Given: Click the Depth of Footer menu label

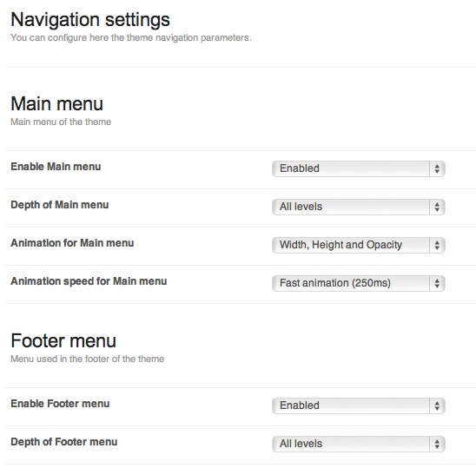Looking at the screenshot, I should coord(64,442).
